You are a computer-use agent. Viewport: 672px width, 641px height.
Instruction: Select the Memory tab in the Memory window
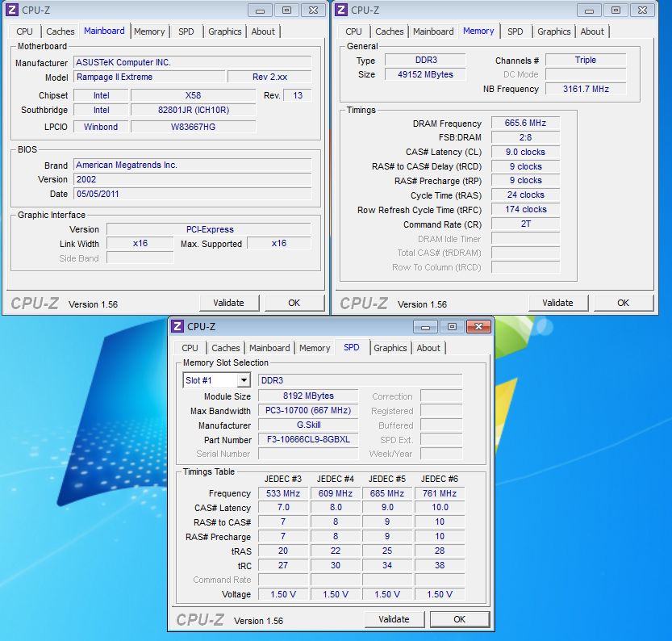tap(478, 31)
